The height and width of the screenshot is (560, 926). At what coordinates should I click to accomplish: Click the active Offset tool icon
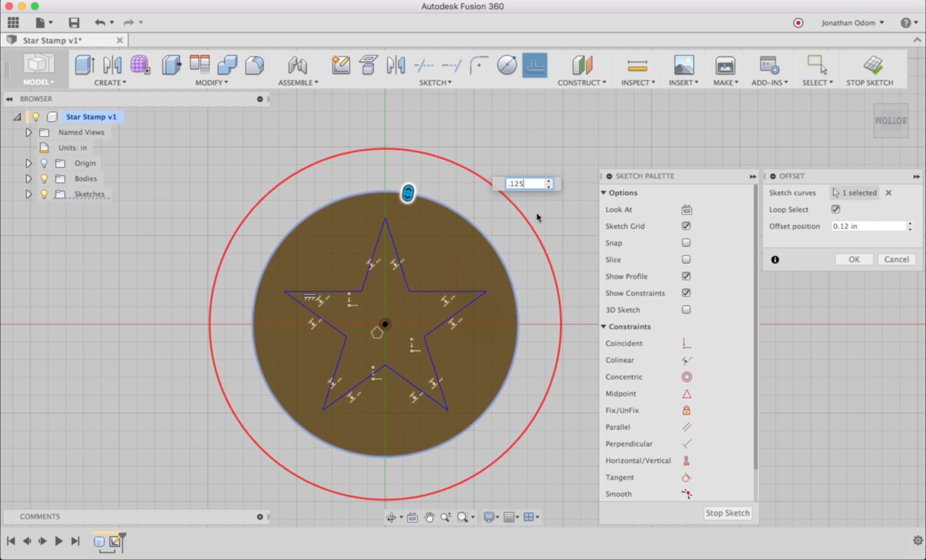(534, 65)
